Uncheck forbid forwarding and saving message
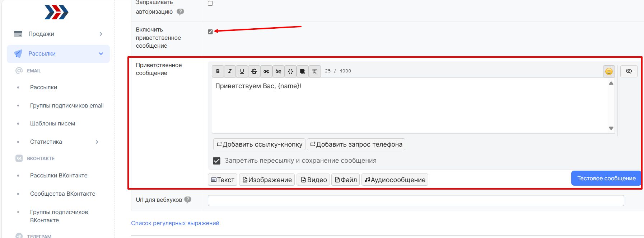Screen dimensions: 644x238 216,161
